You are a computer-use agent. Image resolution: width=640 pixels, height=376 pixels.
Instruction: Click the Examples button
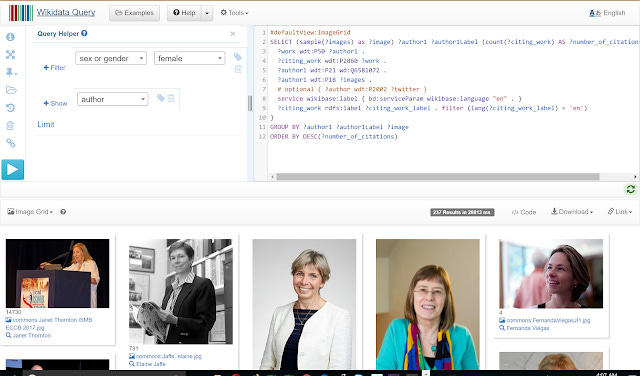coord(134,13)
